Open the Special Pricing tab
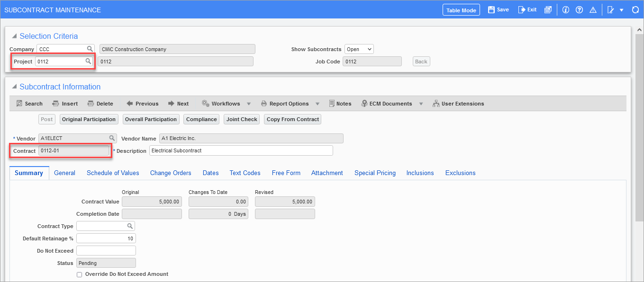This screenshot has height=282, width=644. pyautogui.click(x=375, y=173)
